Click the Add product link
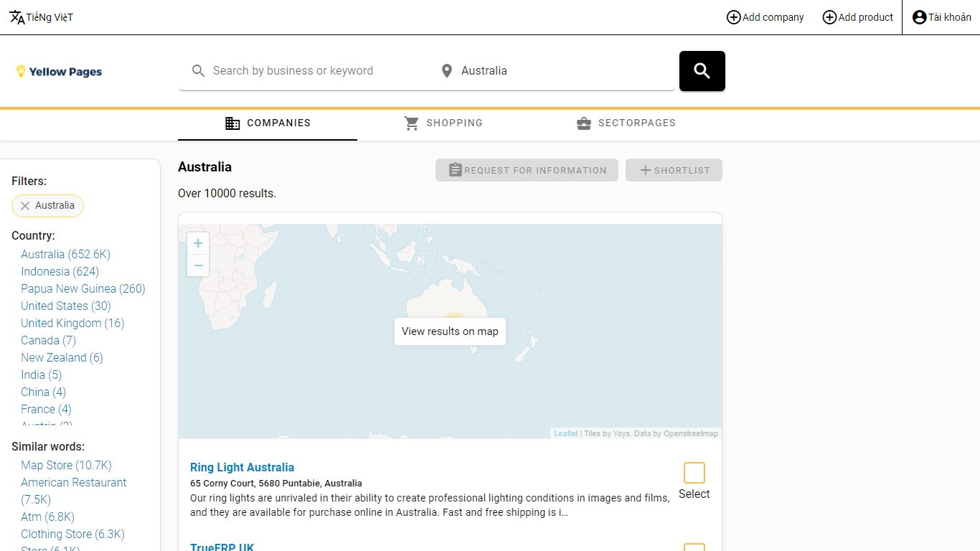980x551 pixels. pyautogui.click(x=857, y=17)
